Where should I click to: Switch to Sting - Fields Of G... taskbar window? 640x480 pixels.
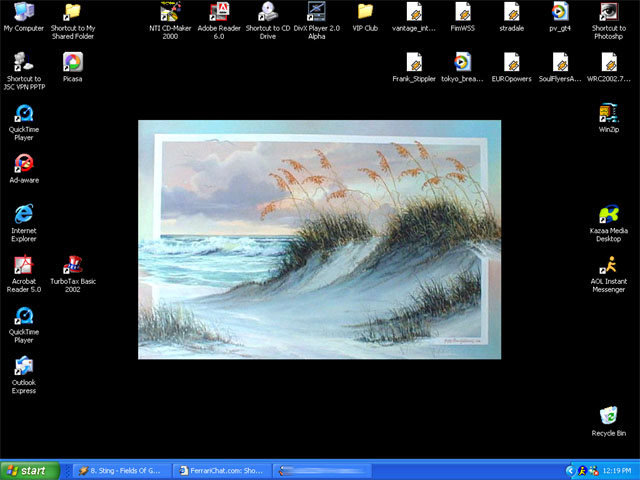pyautogui.click(x=121, y=471)
